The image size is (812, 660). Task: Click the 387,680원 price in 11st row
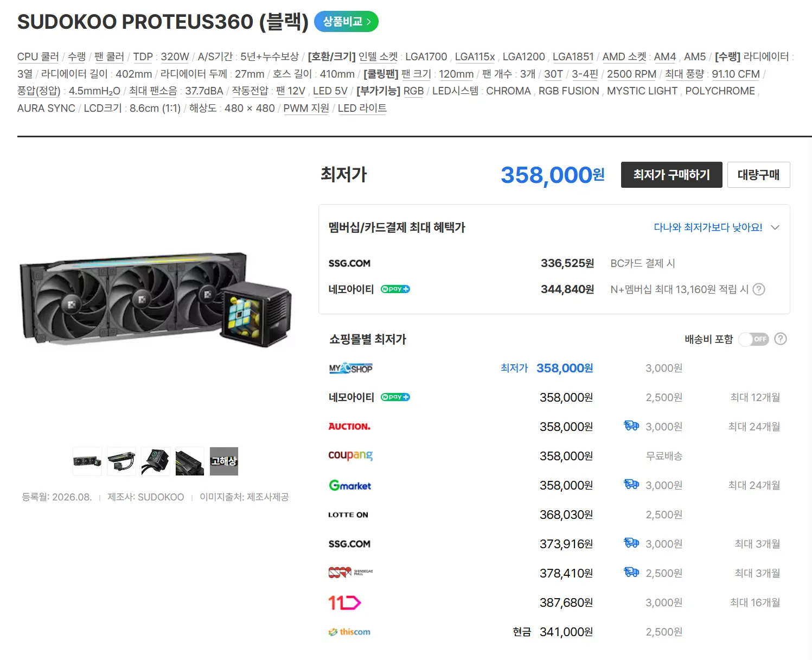tap(566, 603)
